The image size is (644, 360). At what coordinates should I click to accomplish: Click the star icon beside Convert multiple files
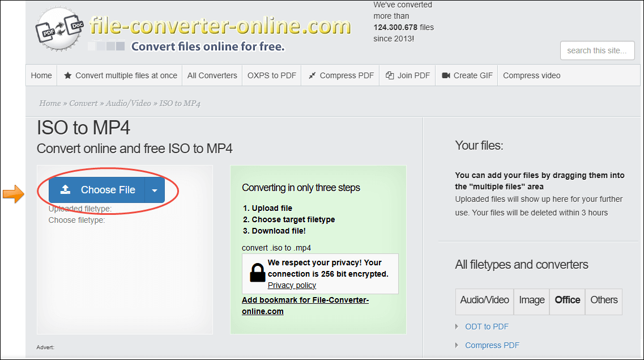[68, 75]
